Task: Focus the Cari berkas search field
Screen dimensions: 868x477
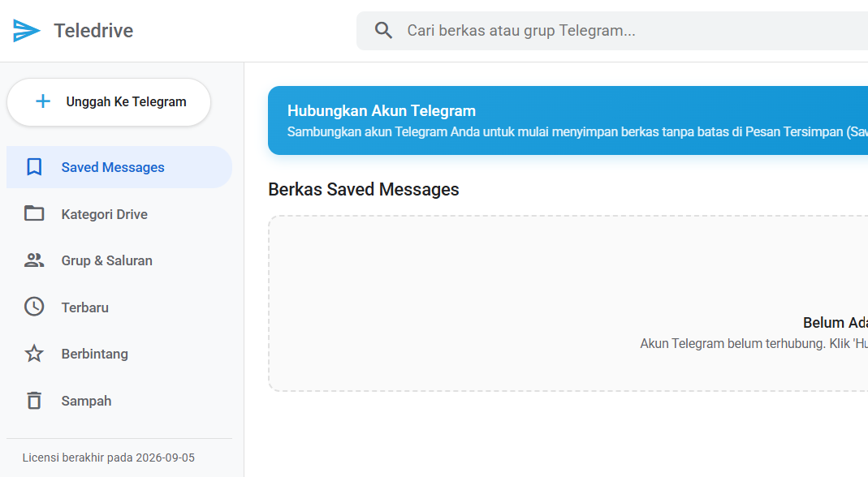Action: (612, 31)
